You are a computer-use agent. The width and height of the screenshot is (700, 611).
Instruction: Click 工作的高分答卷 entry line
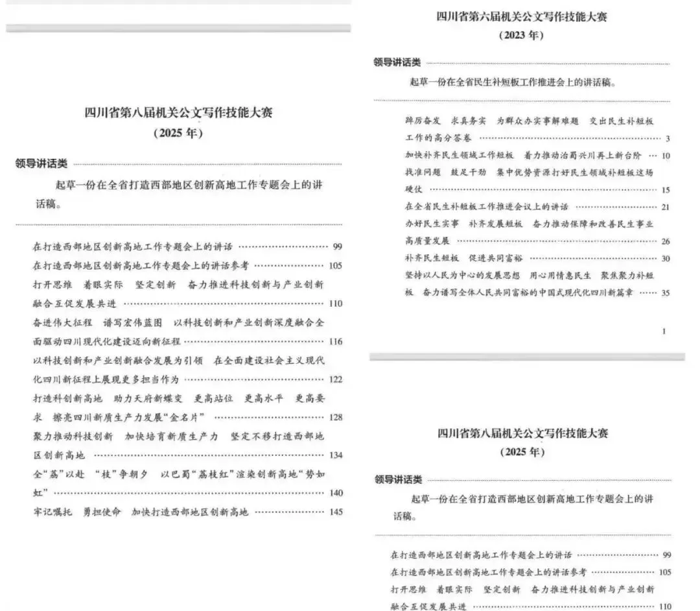pyautogui.click(x=537, y=138)
